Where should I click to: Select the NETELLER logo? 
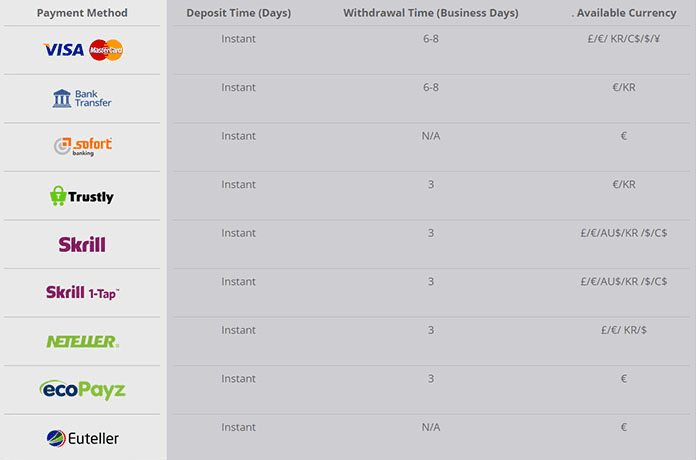(83, 341)
